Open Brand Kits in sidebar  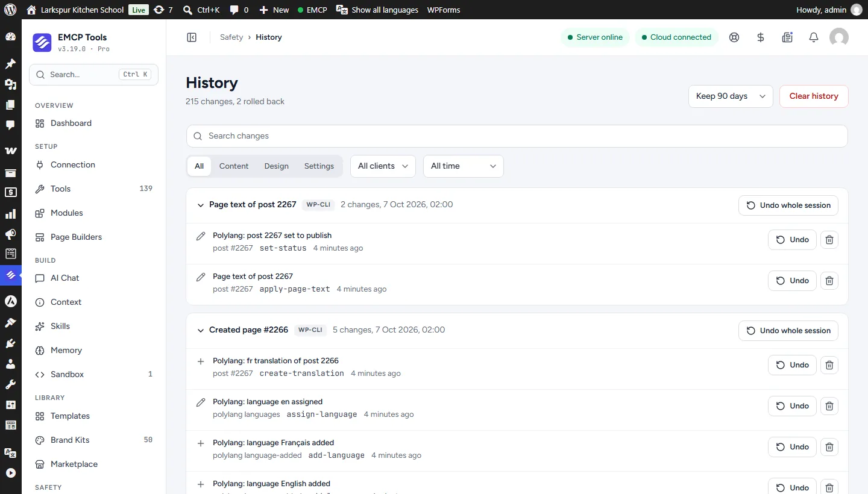click(x=93, y=440)
